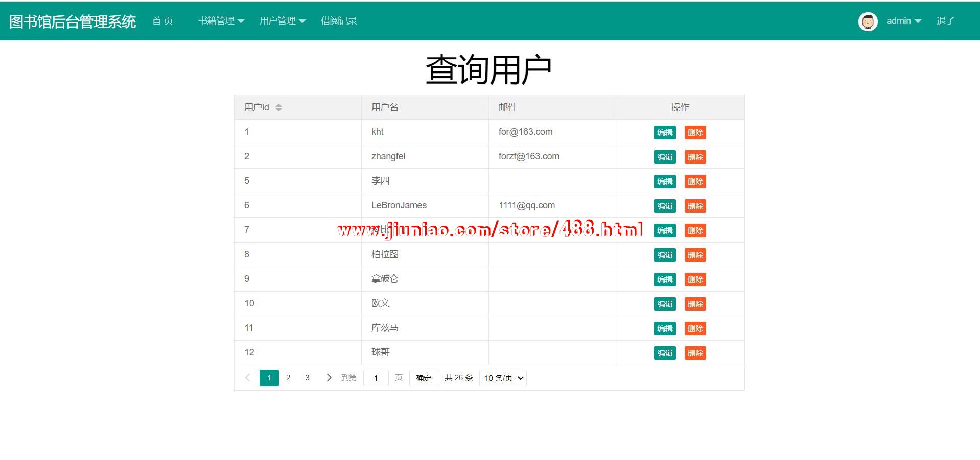
Task: Change the 10 条/页 page size selector
Action: [503, 378]
